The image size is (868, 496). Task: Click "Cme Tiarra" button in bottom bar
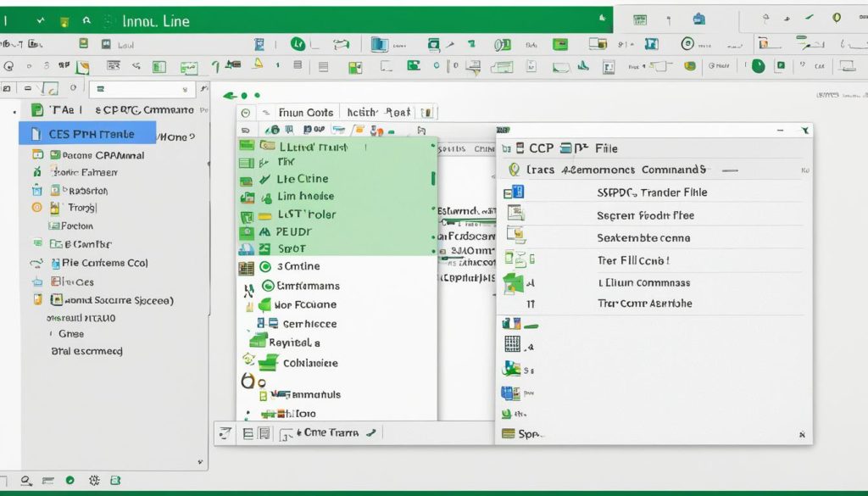pyautogui.click(x=331, y=433)
